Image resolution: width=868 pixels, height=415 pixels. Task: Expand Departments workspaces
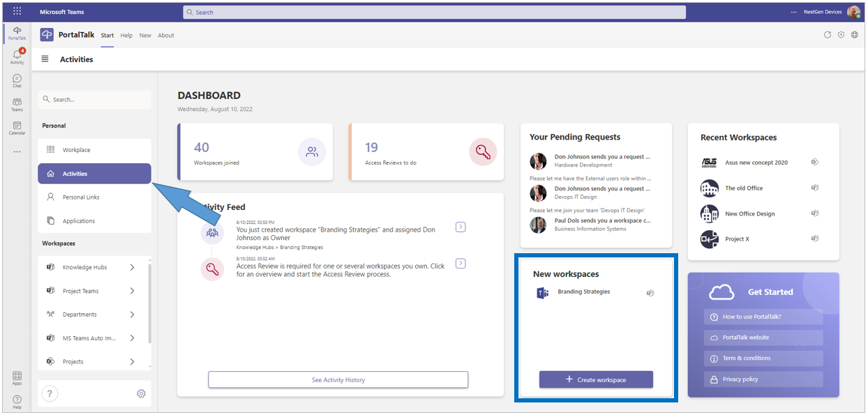(133, 315)
